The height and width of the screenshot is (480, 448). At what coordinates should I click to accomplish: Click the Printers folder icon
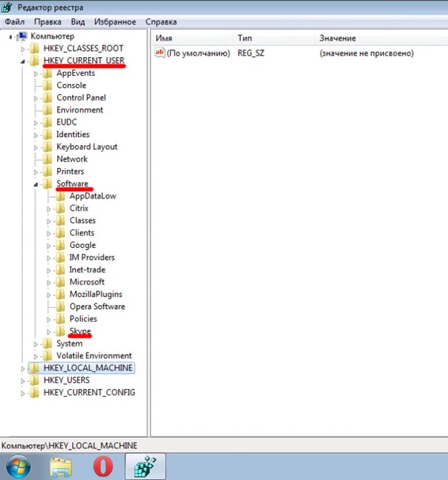(x=47, y=171)
